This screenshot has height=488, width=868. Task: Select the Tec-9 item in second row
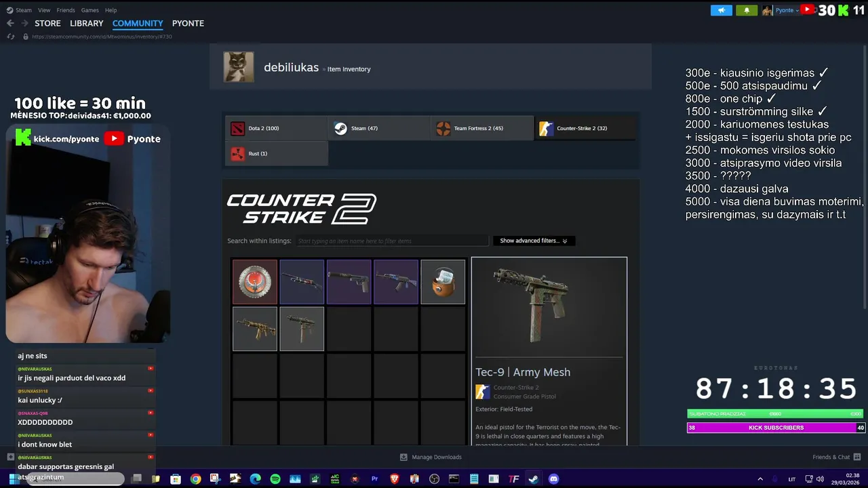pyautogui.click(x=302, y=329)
